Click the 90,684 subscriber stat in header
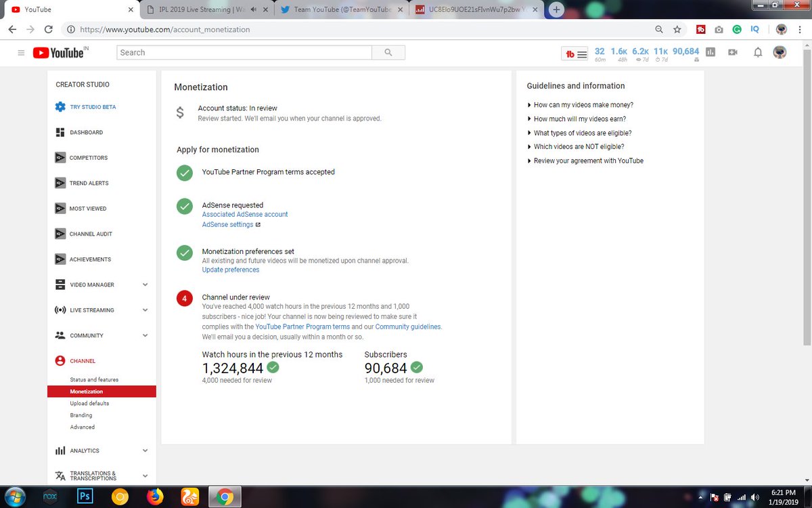Screen dimensions: 812x508 685,51
